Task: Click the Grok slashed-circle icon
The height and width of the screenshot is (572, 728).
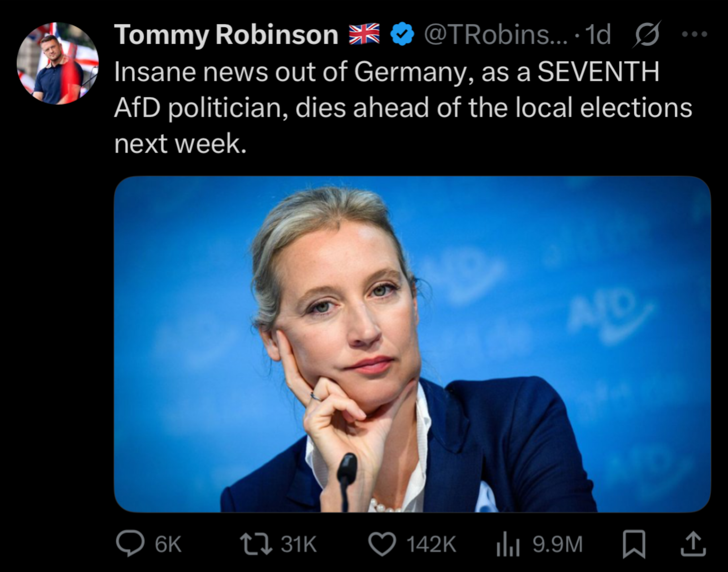Action: click(646, 34)
